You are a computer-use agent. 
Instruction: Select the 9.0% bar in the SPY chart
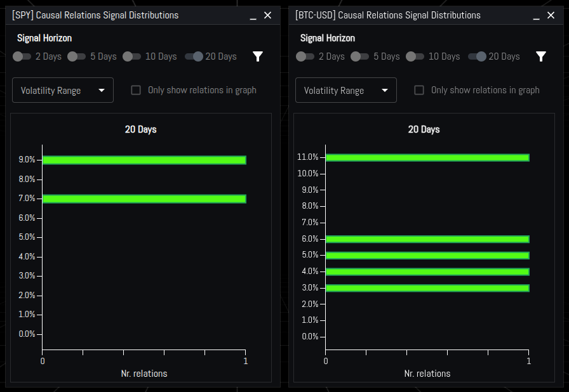click(144, 160)
